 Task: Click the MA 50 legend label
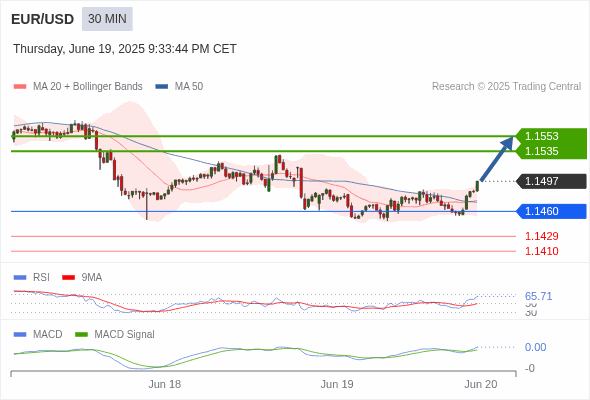pos(189,87)
